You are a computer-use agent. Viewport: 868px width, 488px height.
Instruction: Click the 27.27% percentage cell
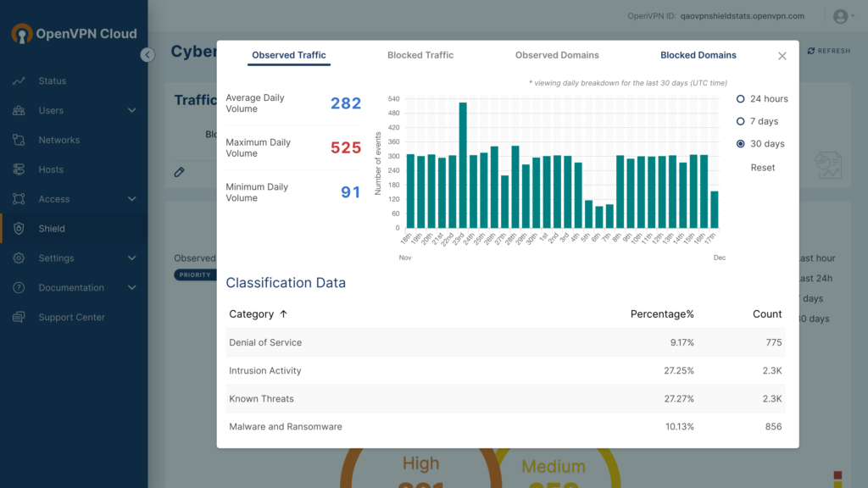point(679,399)
